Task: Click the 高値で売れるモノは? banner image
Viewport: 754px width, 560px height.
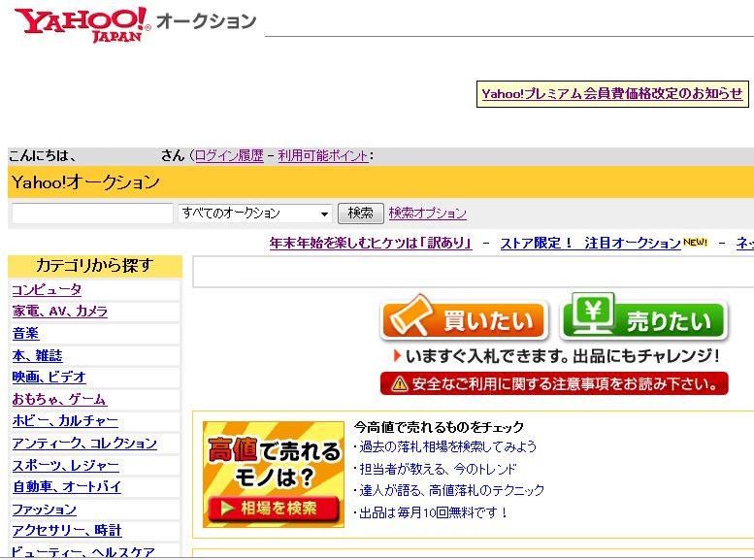Action: [x=274, y=475]
